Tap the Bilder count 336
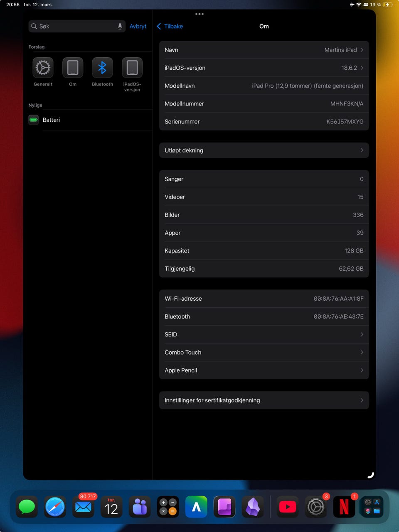The image size is (399, 532). (358, 215)
